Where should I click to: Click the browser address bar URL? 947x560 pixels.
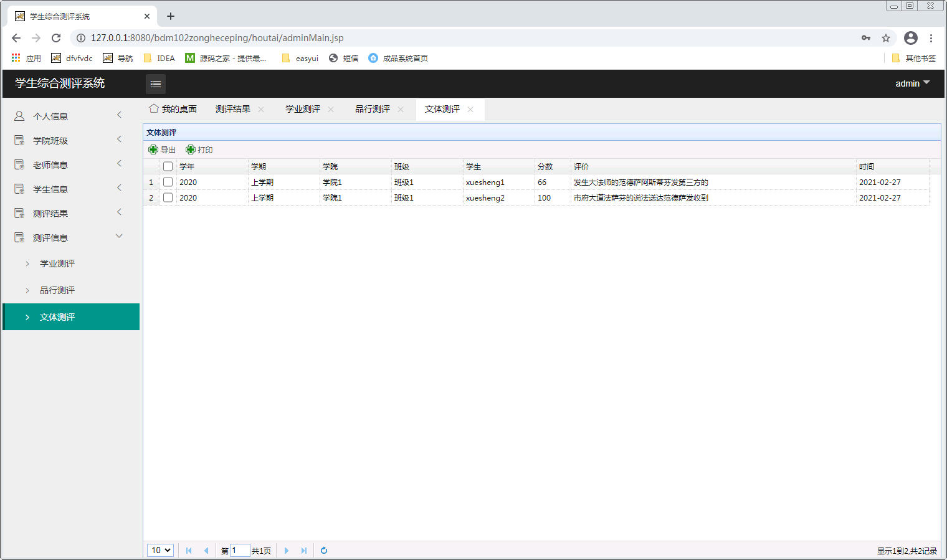217,38
